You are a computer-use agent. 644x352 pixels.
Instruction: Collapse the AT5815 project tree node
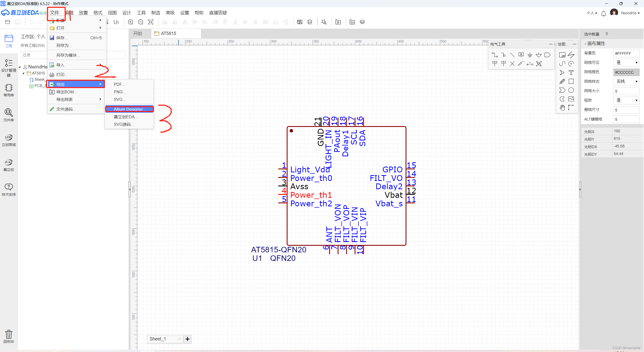point(23,73)
